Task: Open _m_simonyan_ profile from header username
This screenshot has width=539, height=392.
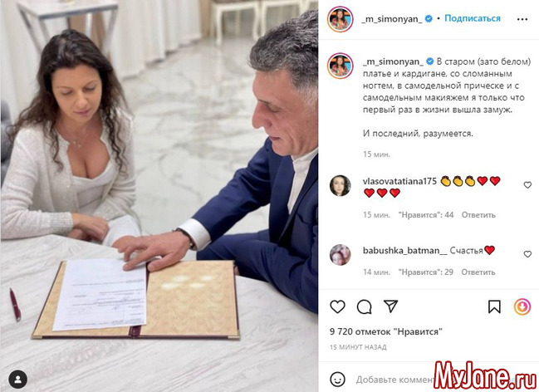Action: [392, 19]
